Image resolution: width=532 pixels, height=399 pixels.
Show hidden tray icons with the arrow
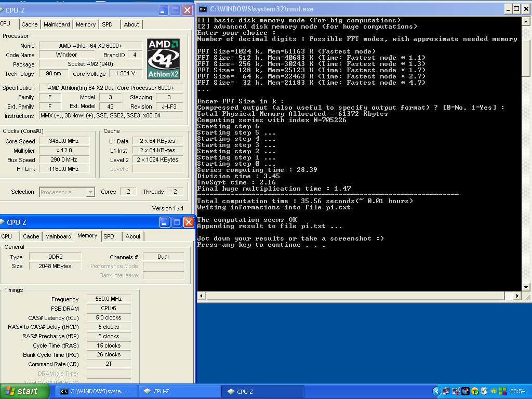coord(436,392)
